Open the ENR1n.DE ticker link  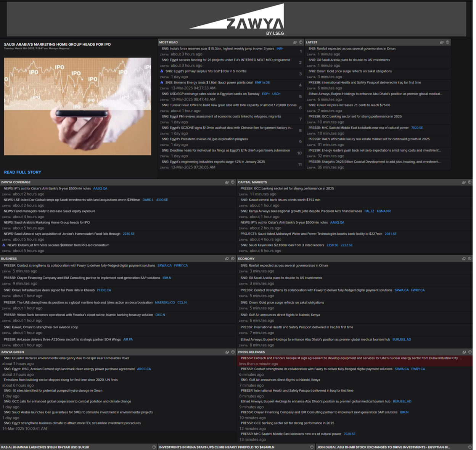click(262, 83)
